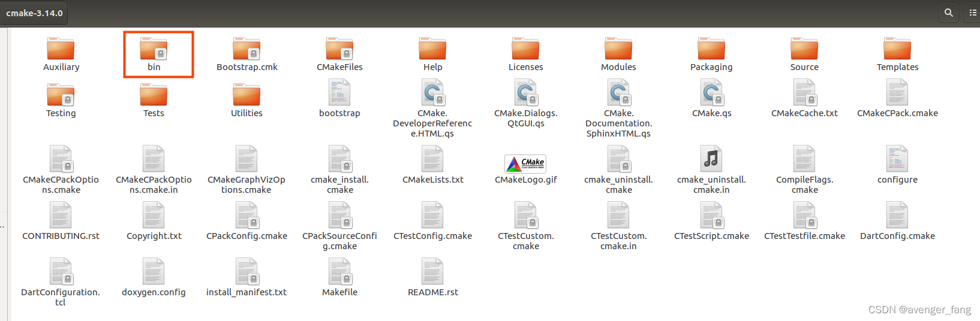Select CMakeCPack.cmake file icon

click(897, 93)
